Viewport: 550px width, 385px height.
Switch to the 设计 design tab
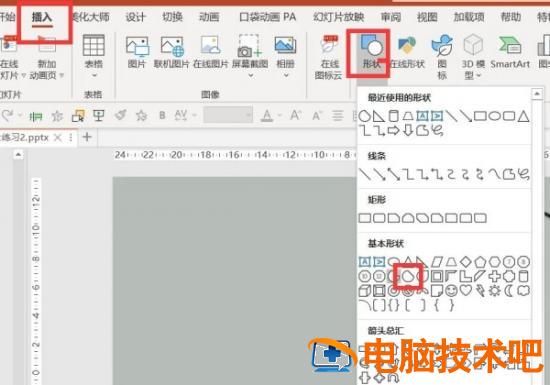coord(135,17)
